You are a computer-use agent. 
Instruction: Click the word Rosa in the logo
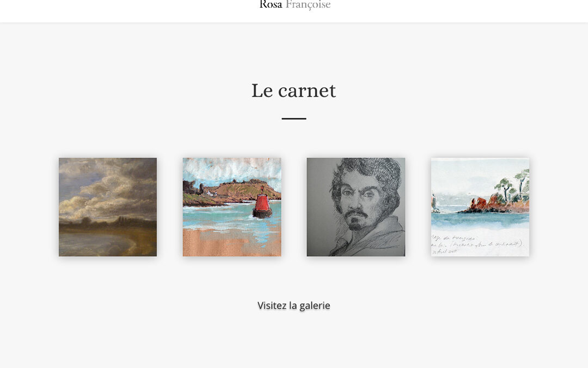pyautogui.click(x=271, y=4)
